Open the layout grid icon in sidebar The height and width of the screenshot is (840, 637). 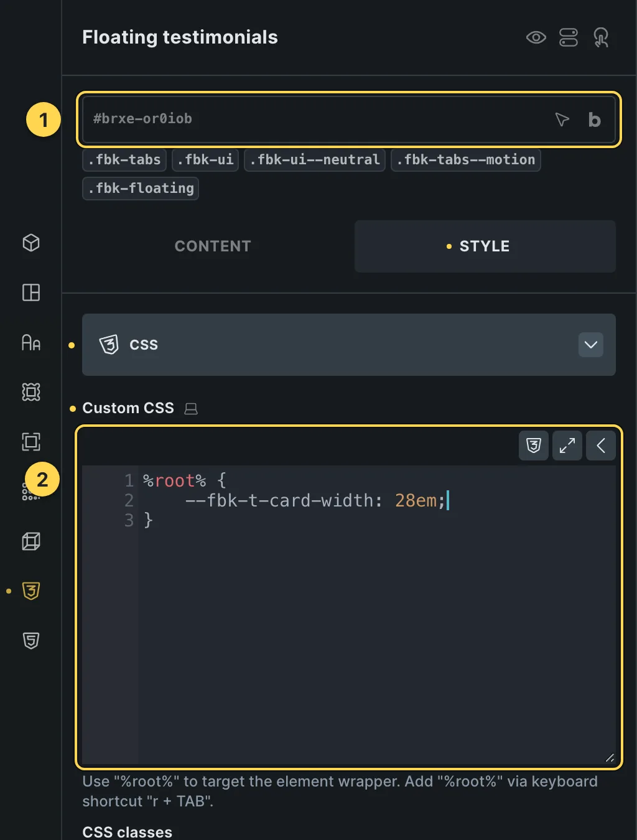(31, 292)
